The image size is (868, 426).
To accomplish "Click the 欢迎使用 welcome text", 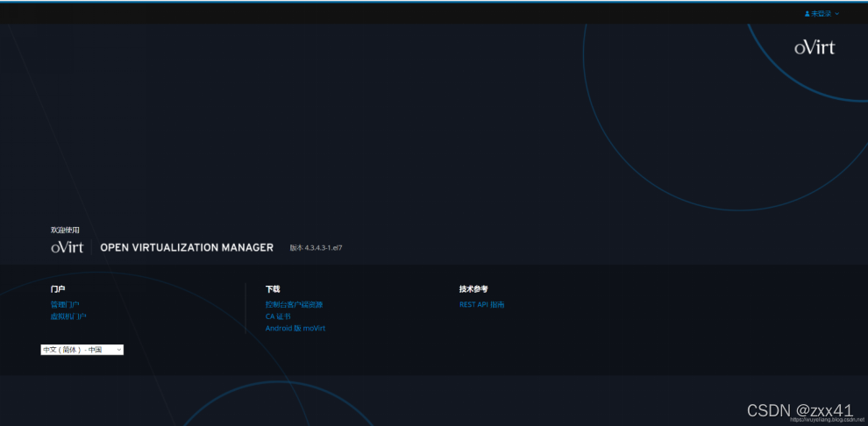I will [65, 231].
